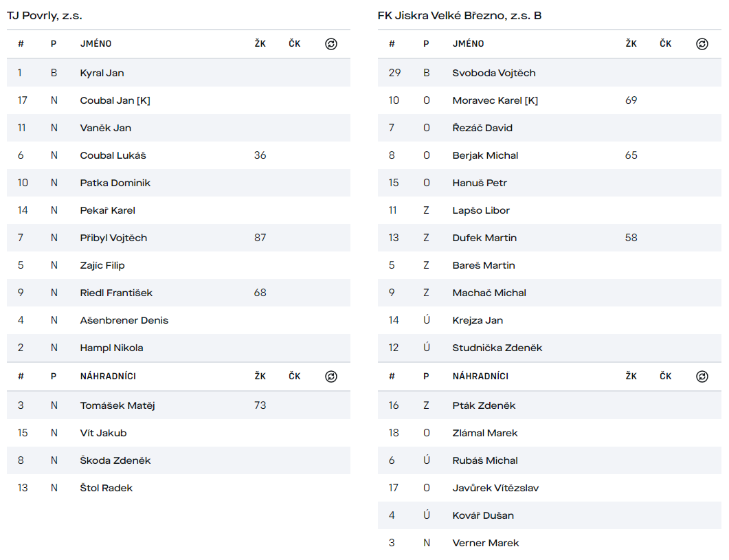Click substitution icon in Jiskra náhradníci header
This screenshot has height=560, width=729.
(702, 377)
